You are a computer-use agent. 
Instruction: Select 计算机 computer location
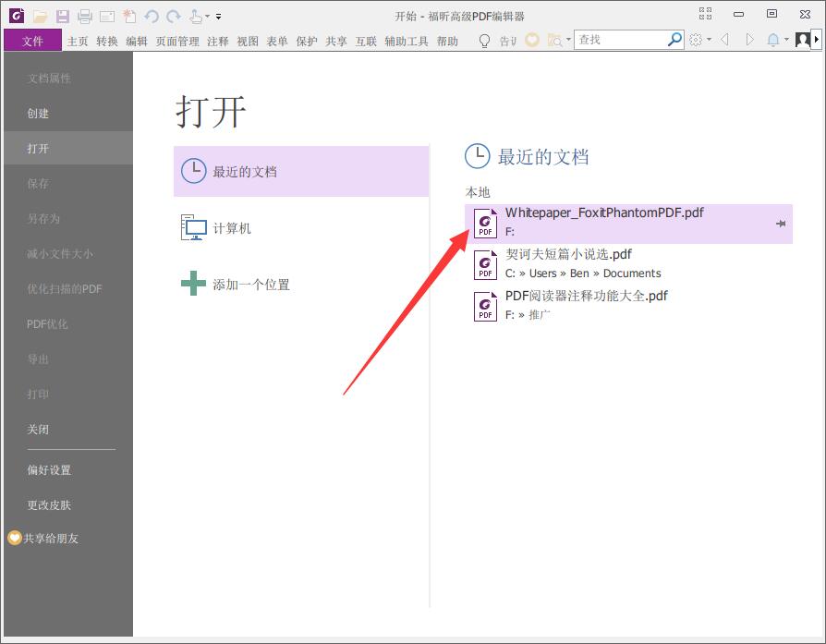[x=301, y=228]
